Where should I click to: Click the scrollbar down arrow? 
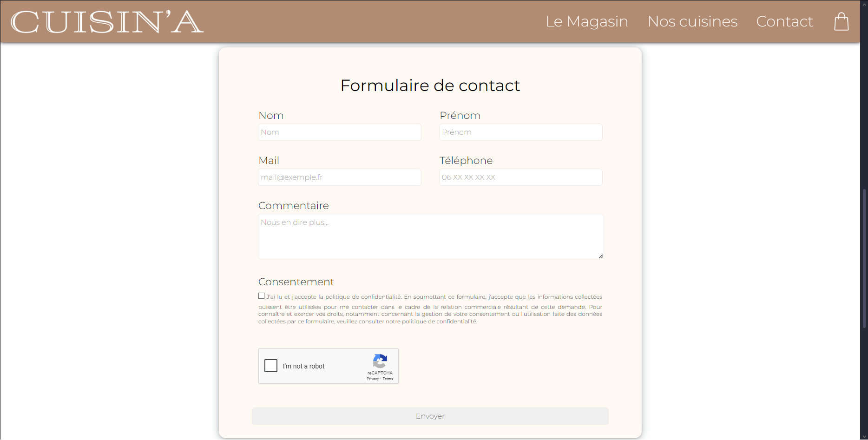coord(864,437)
